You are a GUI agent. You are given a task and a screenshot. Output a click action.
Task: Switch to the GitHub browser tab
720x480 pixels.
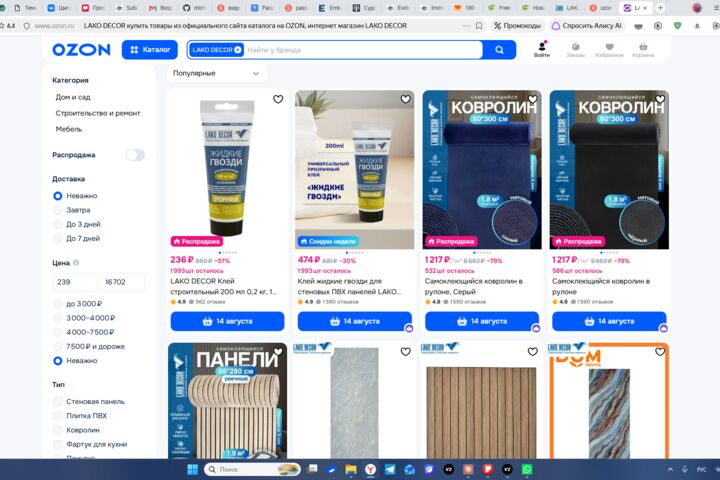click(194, 8)
